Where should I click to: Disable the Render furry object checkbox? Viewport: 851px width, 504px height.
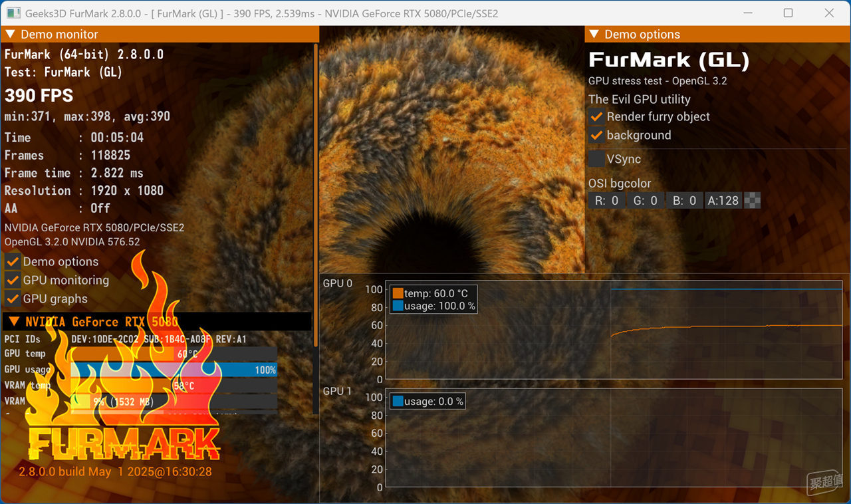pyautogui.click(x=596, y=117)
